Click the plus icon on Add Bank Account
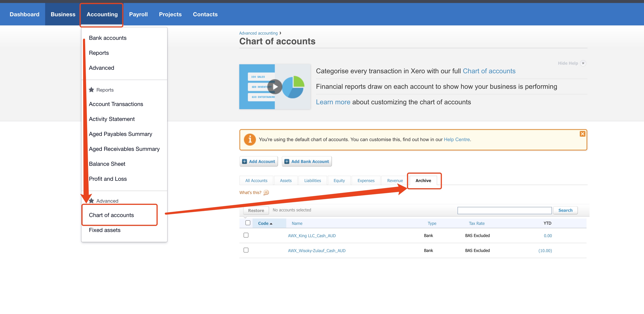 tap(287, 161)
